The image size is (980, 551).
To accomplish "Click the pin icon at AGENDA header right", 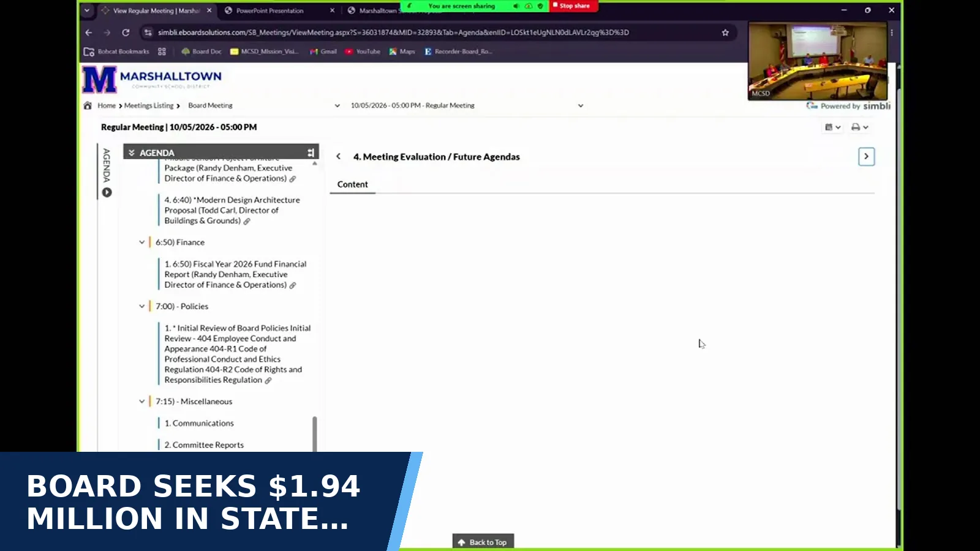I will (x=311, y=152).
